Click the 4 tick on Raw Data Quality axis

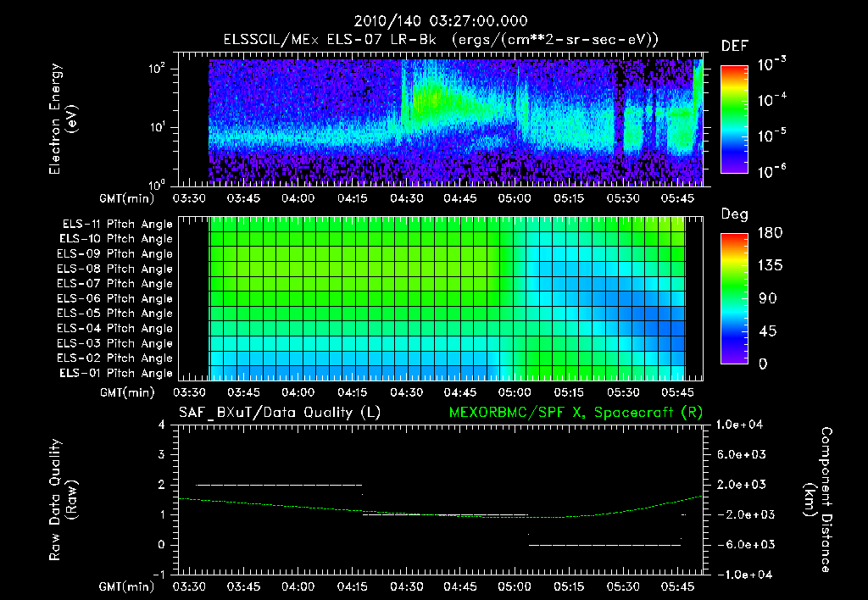coord(162,425)
